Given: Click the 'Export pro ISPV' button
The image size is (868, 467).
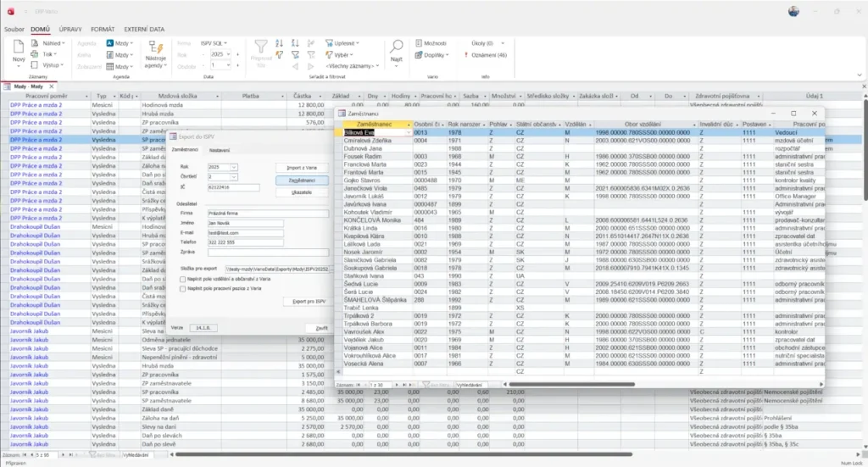Looking at the screenshot, I should point(309,301).
